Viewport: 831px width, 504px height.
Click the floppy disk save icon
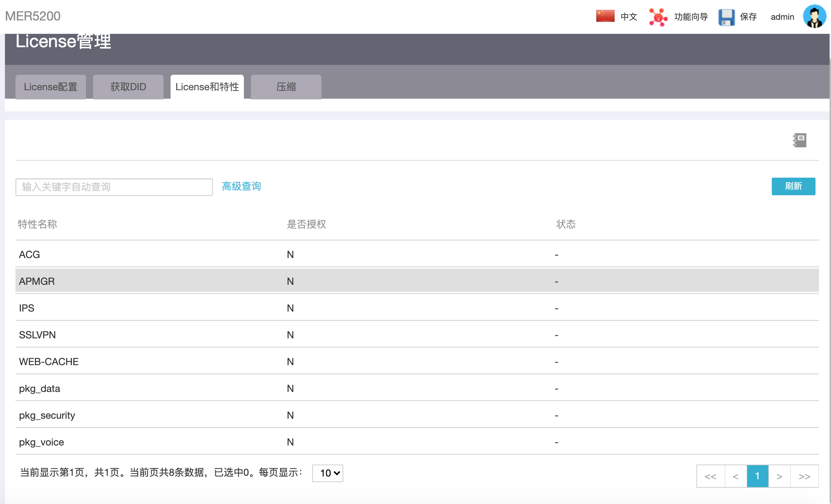coord(726,17)
